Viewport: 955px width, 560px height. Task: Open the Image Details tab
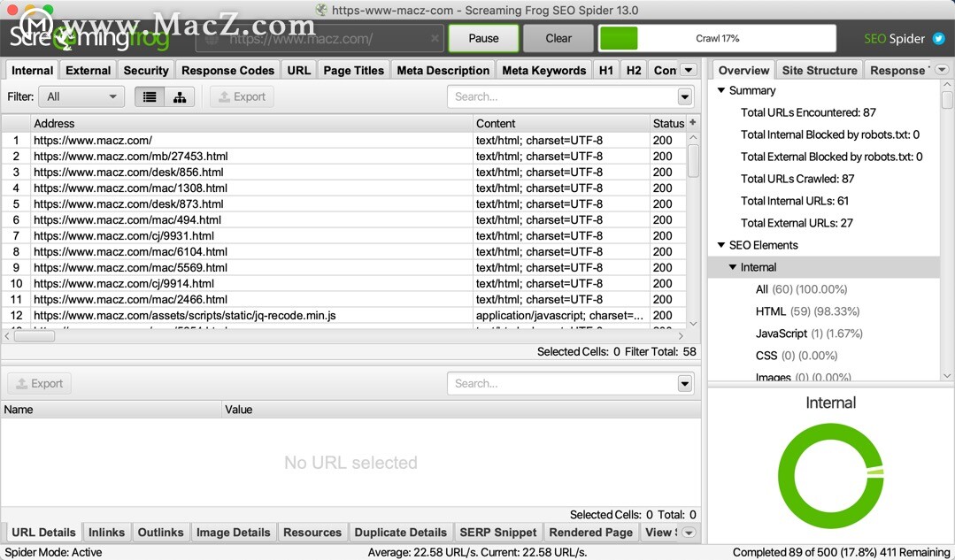pos(234,532)
